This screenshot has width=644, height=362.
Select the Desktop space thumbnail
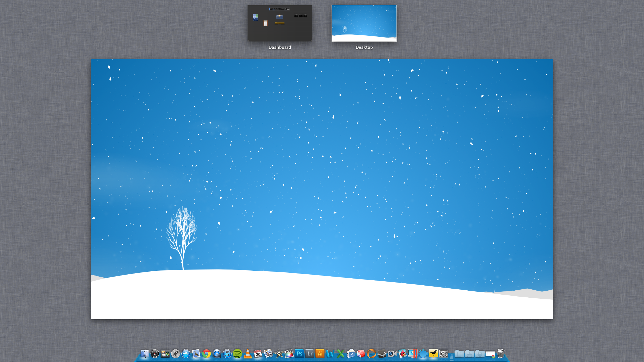coord(364,23)
